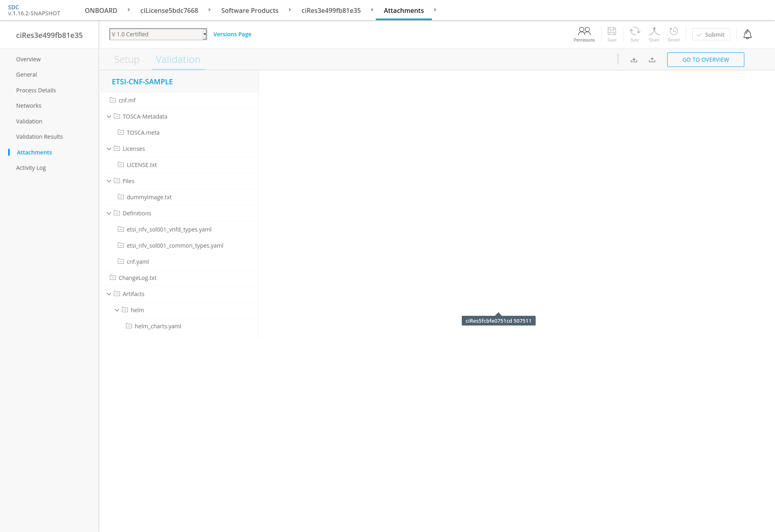Collapse the Definitions folder

[109, 213]
